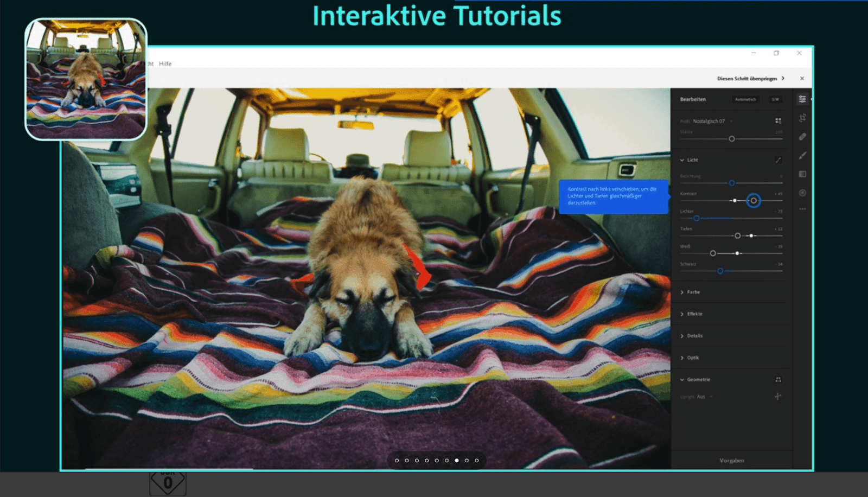This screenshot has width=868, height=497.
Task: Maximize the Lightroom window
Action: tap(776, 53)
